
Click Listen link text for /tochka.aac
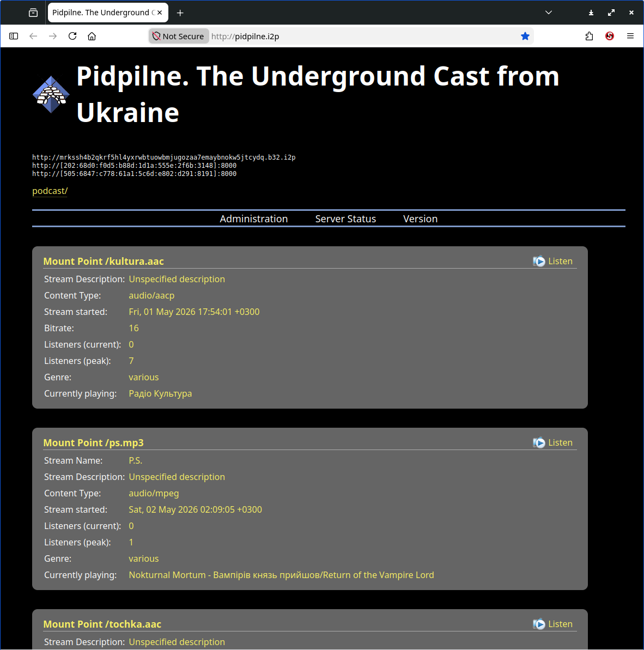click(x=560, y=624)
